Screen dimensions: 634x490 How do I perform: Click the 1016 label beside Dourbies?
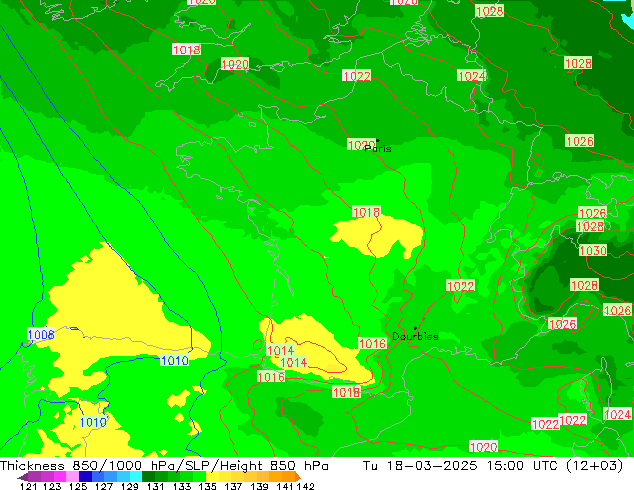click(x=372, y=344)
